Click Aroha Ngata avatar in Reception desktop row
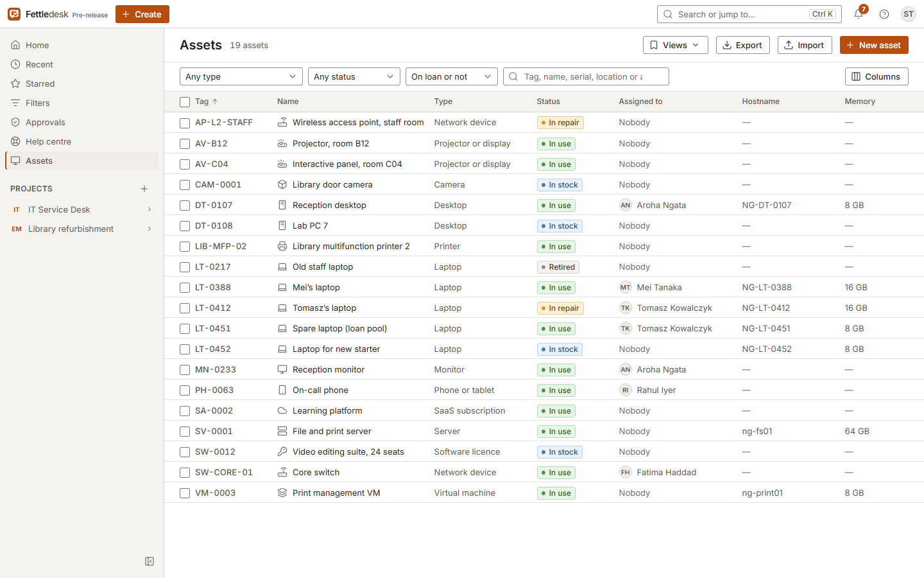The width and height of the screenshot is (924, 578). (x=626, y=205)
